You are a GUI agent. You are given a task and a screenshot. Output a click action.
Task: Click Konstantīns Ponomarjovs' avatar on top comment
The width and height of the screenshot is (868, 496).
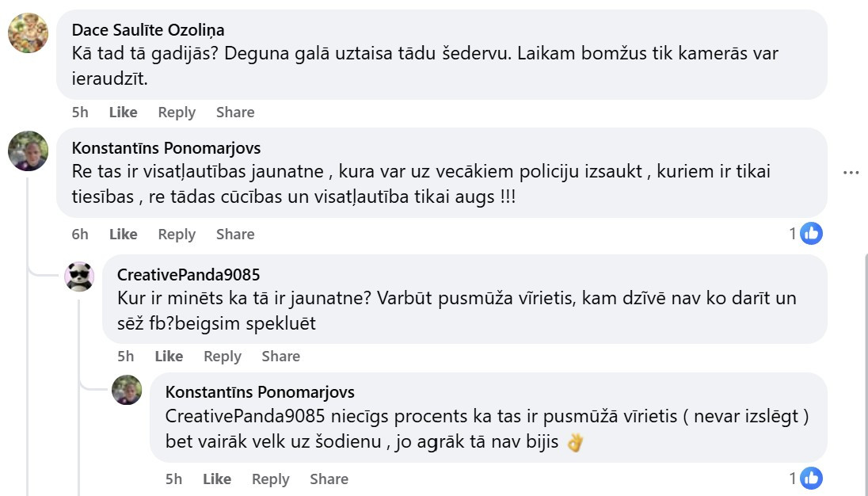(x=29, y=151)
